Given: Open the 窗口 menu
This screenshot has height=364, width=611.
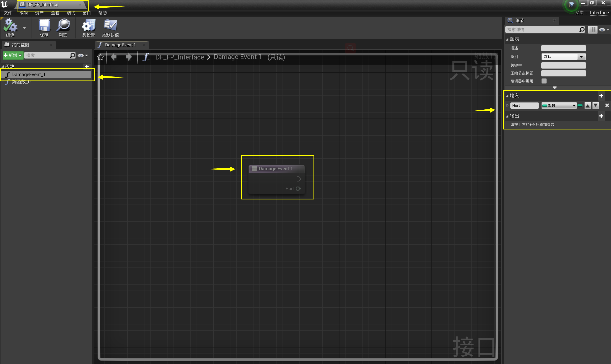Looking at the screenshot, I should 87,13.
